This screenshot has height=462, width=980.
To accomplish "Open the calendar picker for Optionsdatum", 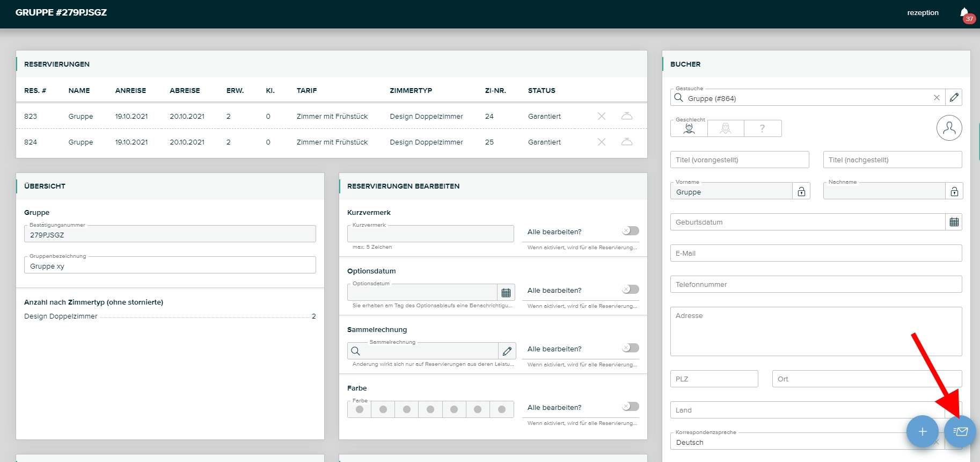I will (x=506, y=292).
